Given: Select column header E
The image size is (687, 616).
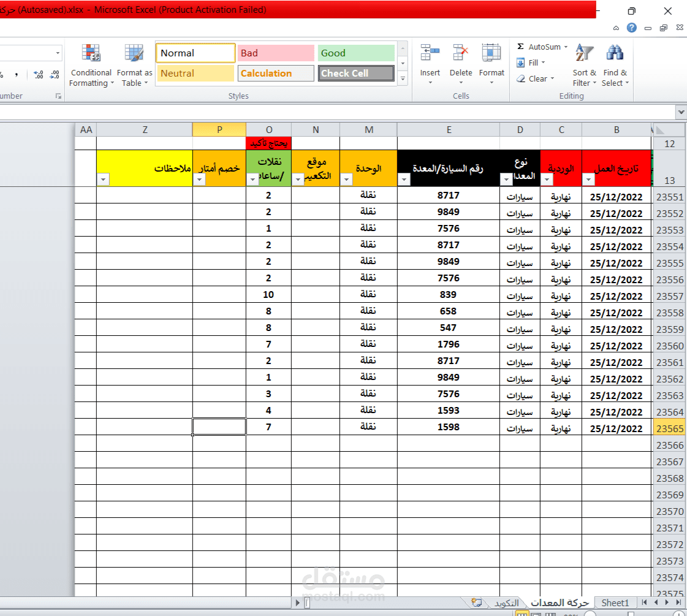Looking at the screenshot, I should point(449,130).
